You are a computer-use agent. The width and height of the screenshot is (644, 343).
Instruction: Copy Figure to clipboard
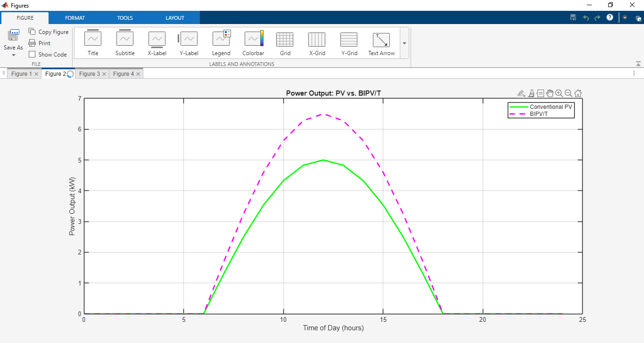[x=49, y=32]
